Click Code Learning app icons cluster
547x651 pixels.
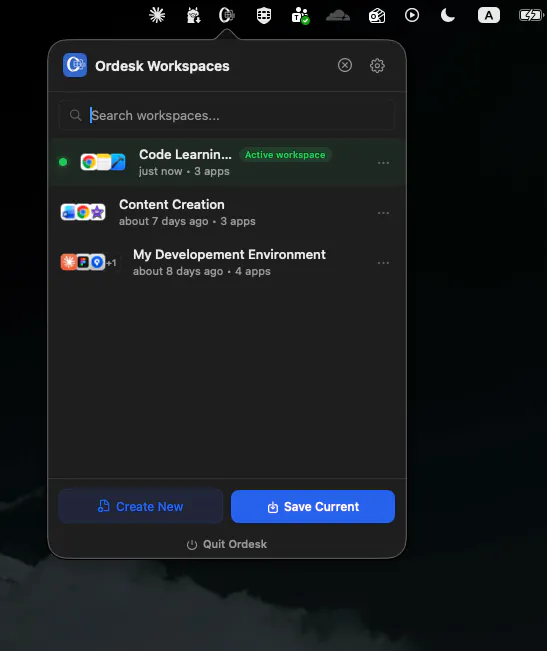(103, 162)
